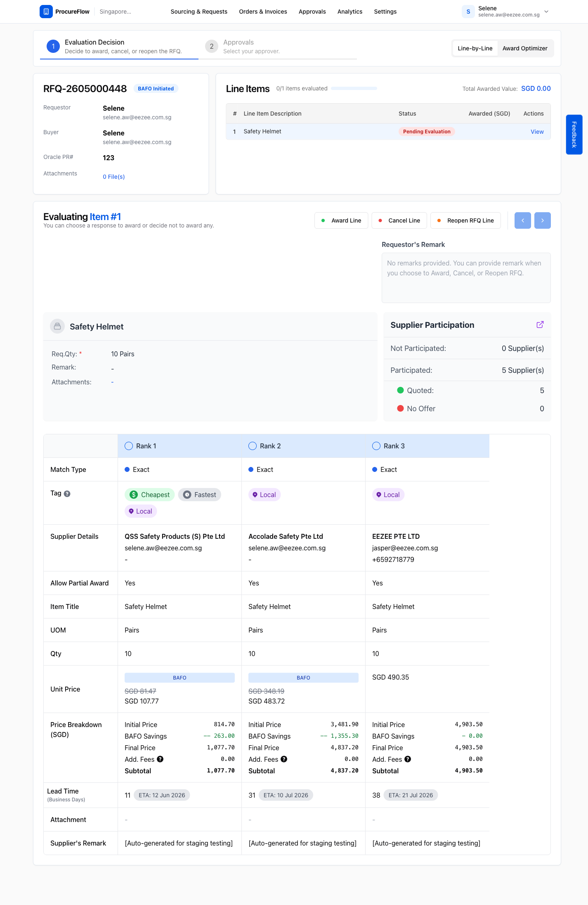Click the ProcureFlow logo icon
Screen dimensions: 588x905
[46, 12]
